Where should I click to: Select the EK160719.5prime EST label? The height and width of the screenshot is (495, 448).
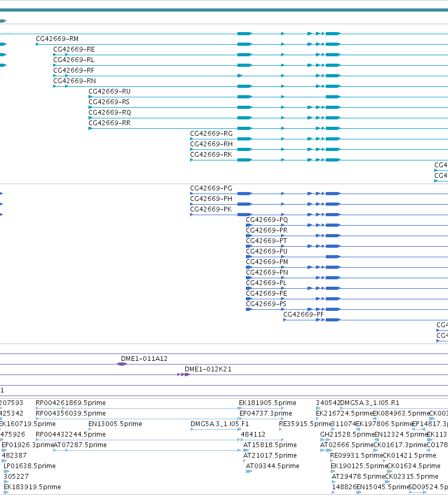[x=27, y=423]
